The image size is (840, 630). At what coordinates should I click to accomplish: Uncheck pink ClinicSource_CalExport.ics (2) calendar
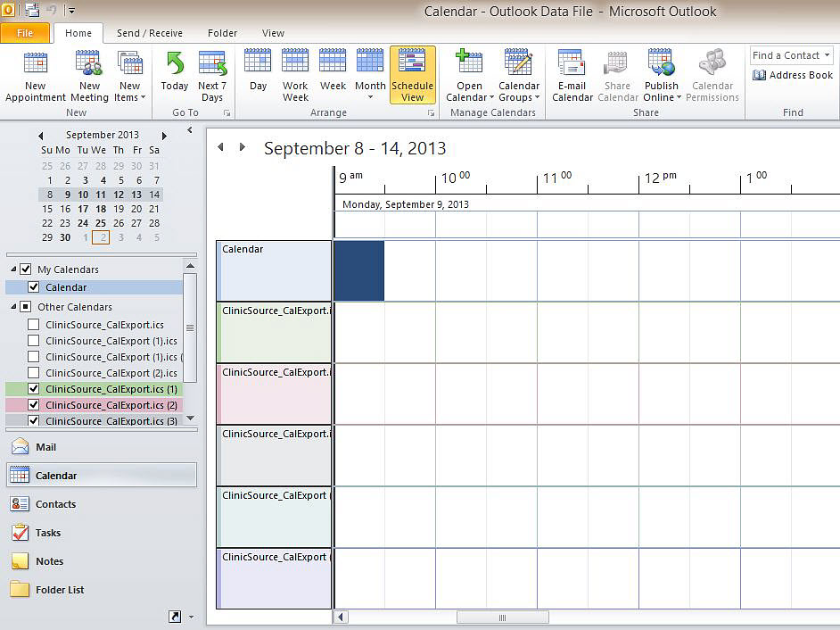coord(33,405)
